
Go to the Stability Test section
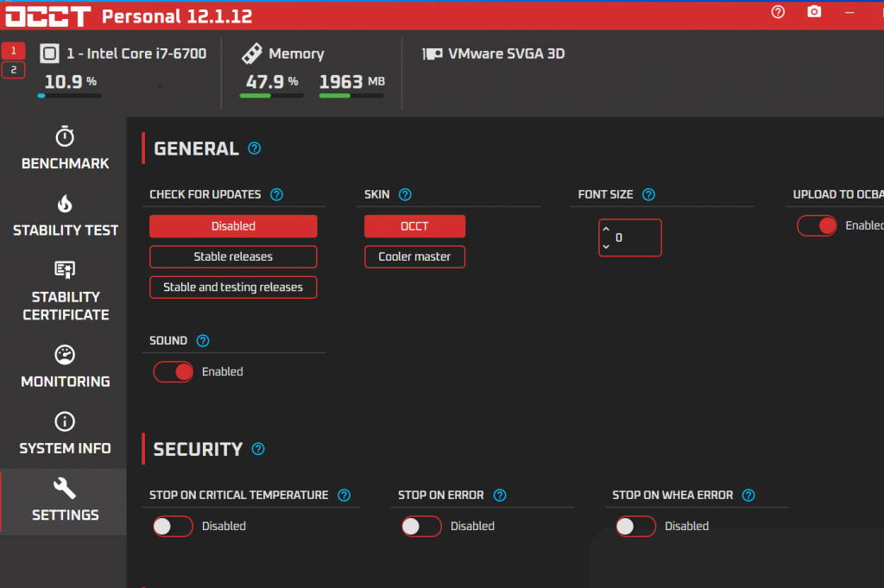(x=65, y=216)
